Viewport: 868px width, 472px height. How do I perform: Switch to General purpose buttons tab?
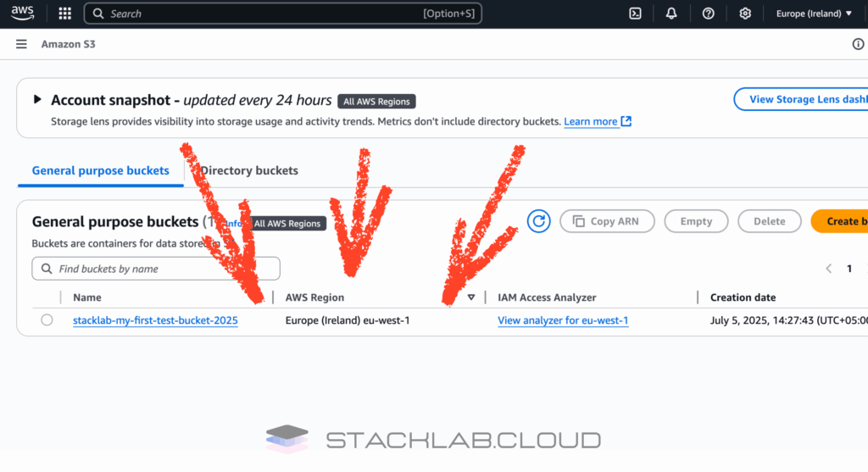pos(100,170)
